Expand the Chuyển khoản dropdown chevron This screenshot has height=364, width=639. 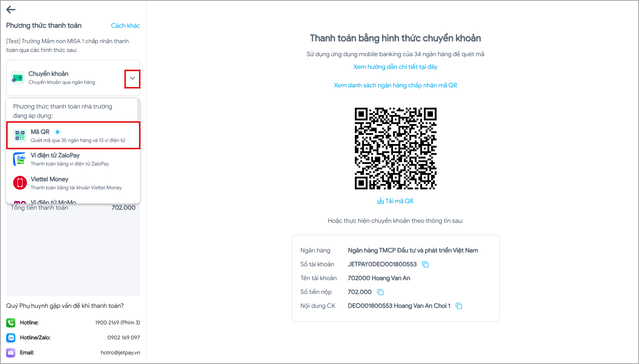132,78
